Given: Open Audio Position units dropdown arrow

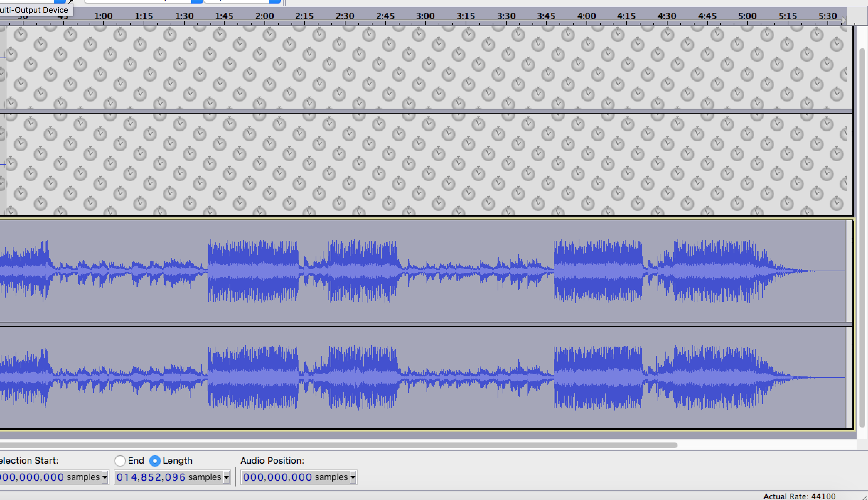Looking at the screenshot, I should click(x=353, y=477).
